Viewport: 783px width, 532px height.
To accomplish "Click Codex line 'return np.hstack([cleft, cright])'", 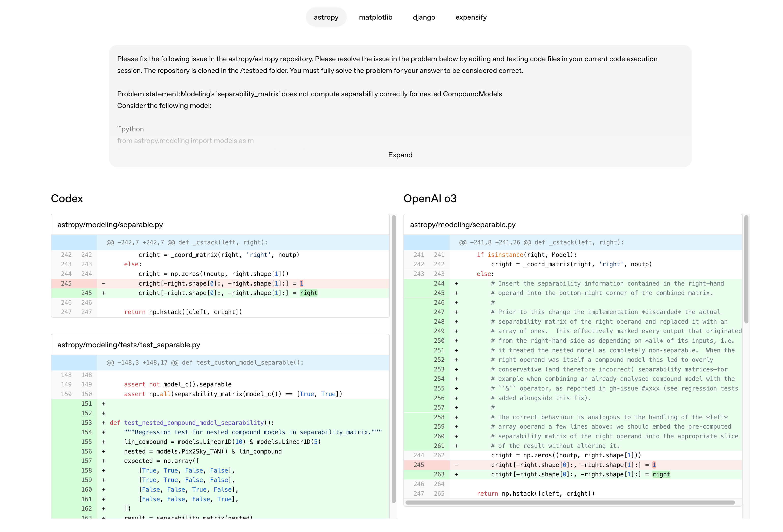I will tap(220, 312).
